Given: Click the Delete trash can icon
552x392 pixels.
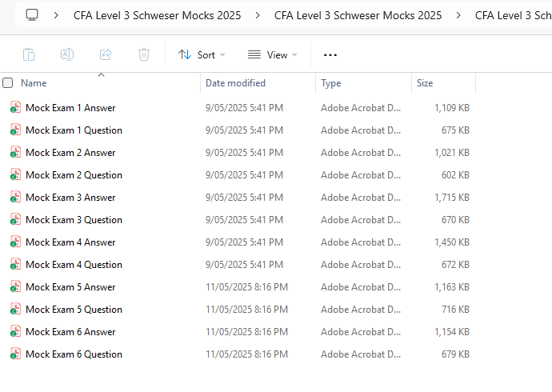Looking at the screenshot, I should pyautogui.click(x=144, y=54).
